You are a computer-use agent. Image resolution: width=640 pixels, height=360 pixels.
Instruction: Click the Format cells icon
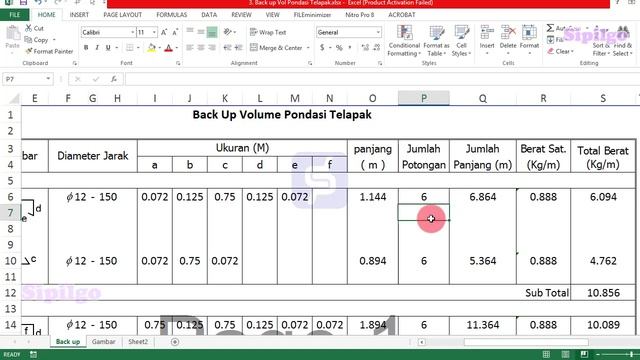[529, 32]
